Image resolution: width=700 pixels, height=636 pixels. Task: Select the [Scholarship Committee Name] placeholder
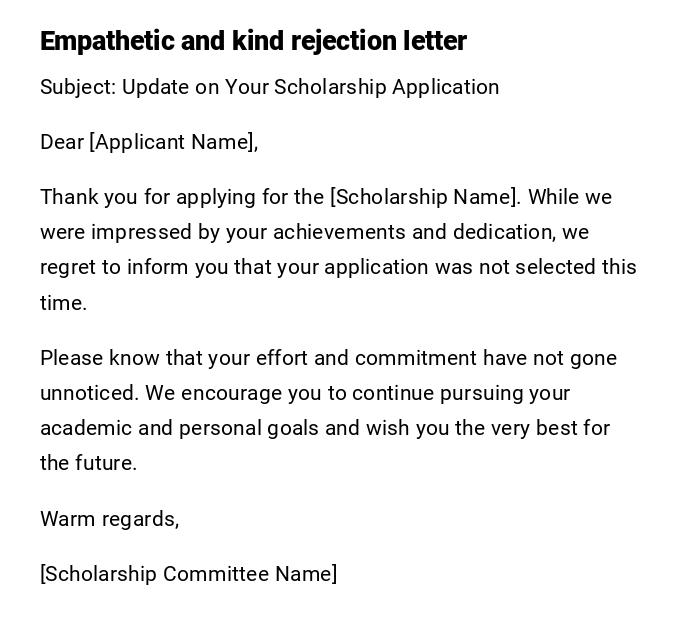point(188,574)
